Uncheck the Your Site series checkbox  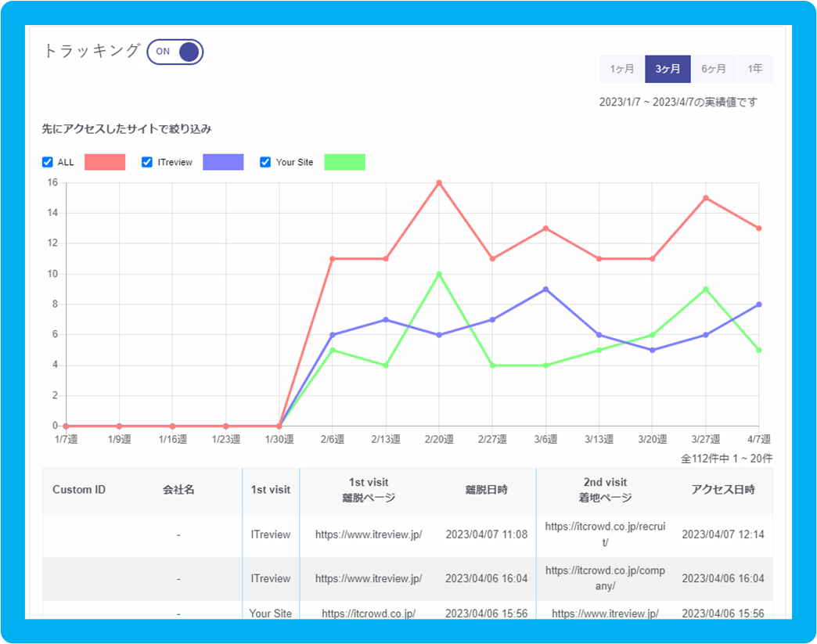(265, 162)
